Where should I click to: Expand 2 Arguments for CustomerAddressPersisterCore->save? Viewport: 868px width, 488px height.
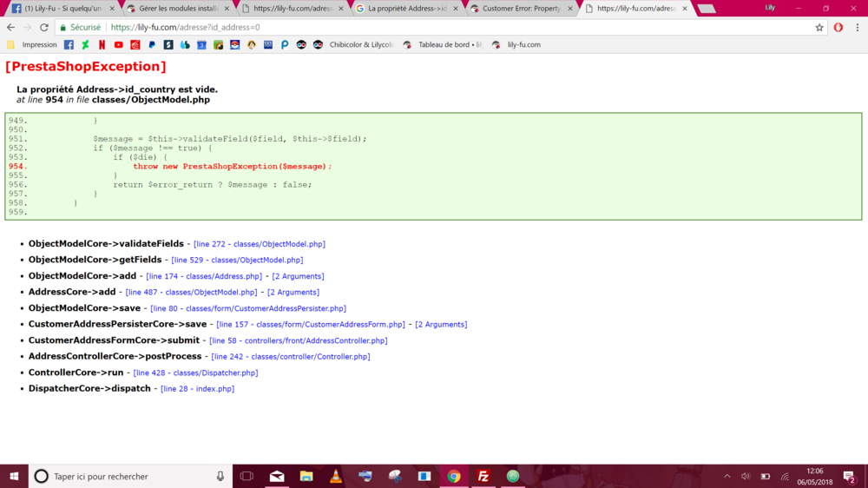[x=441, y=325]
